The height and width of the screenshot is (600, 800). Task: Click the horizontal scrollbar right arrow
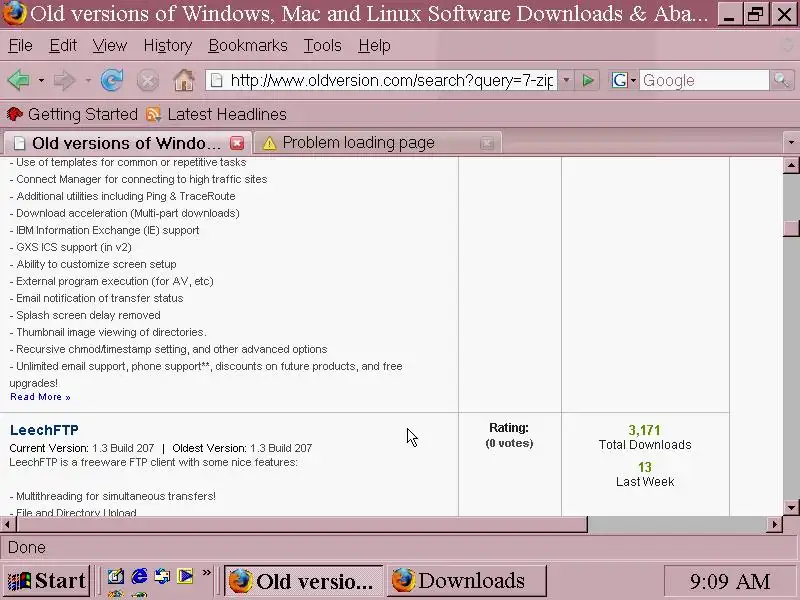(775, 524)
